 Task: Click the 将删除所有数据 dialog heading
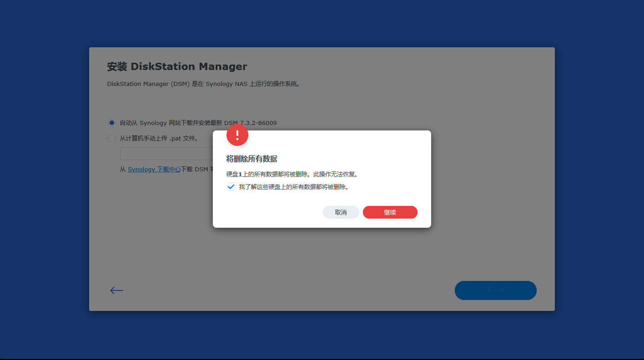[252, 159]
